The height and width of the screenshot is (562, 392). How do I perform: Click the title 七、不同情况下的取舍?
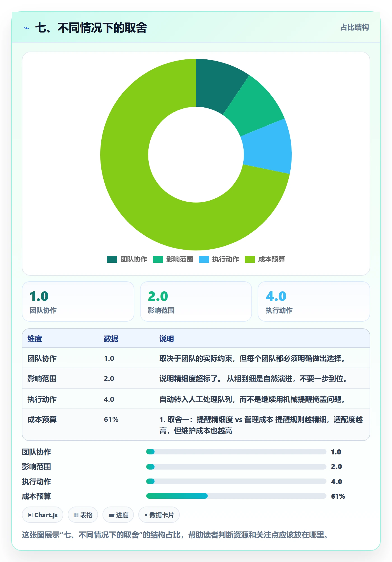tap(91, 28)
